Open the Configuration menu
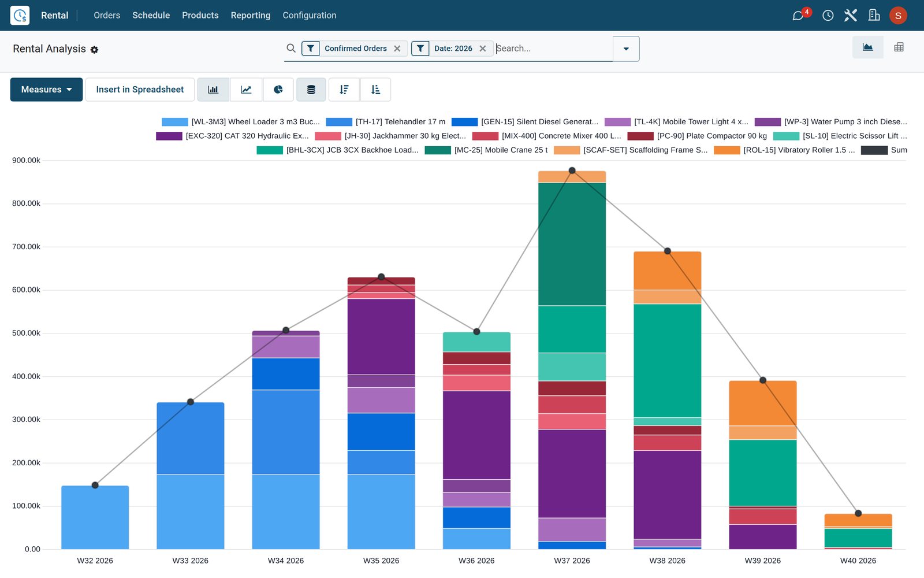 [310, 16]
